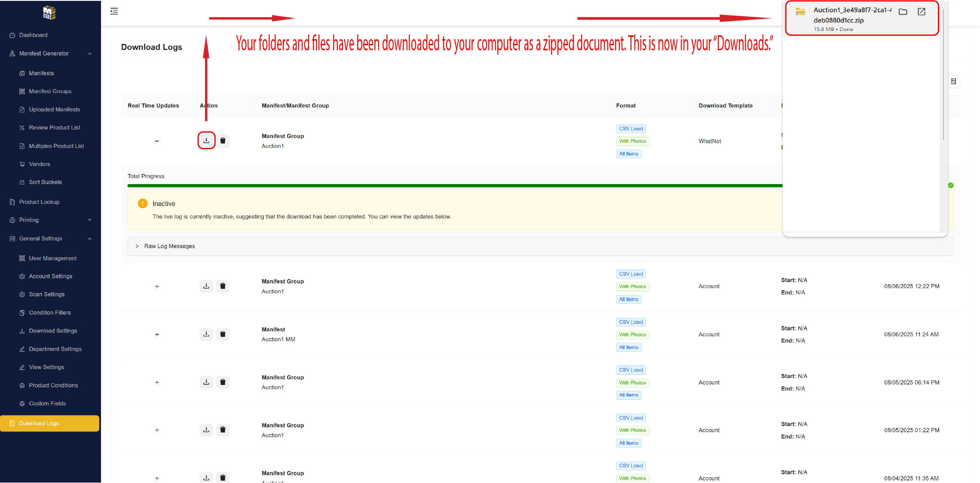
Task: Expand the 08/06/2025 12:22 PM row details
Action: (x=157, y=286)
